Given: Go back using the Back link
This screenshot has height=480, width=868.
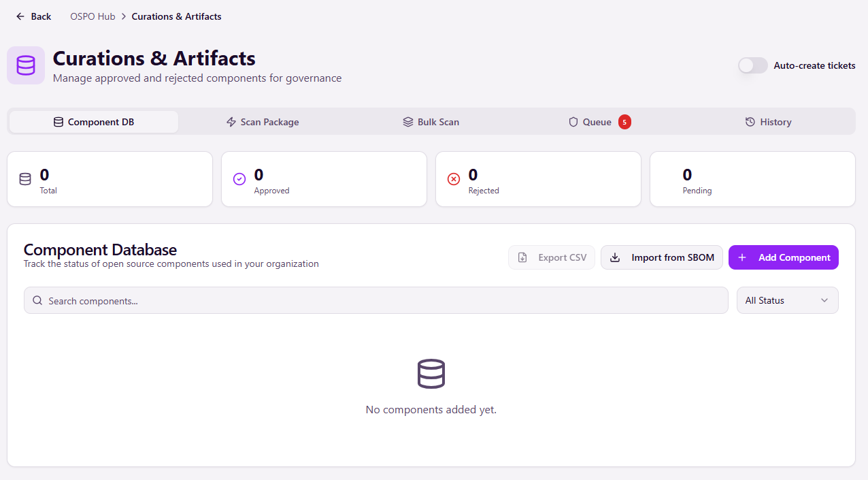Looking at the screenshot, I should pyautogui.click(x=33, y=16).
